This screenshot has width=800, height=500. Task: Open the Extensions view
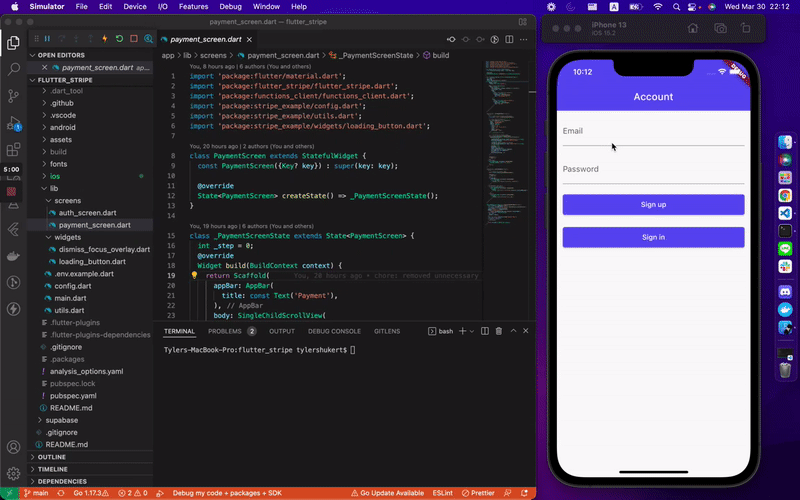pyautogui.click(x=13, y=149)
